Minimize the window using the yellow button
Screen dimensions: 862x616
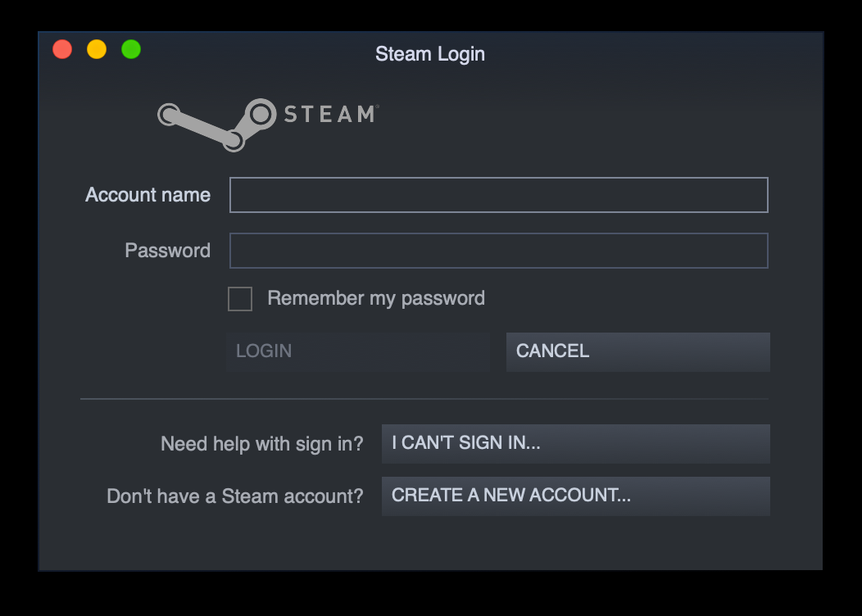point(97,49)
